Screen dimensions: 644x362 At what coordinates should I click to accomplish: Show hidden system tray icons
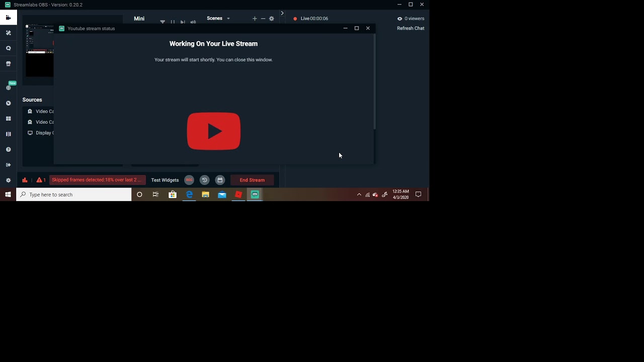[x=359, y=195]
